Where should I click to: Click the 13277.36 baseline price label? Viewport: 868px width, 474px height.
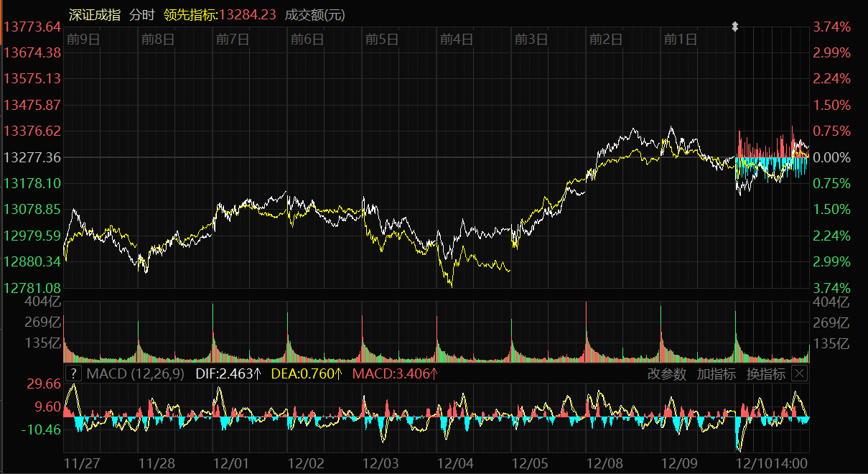click(32, 157)
